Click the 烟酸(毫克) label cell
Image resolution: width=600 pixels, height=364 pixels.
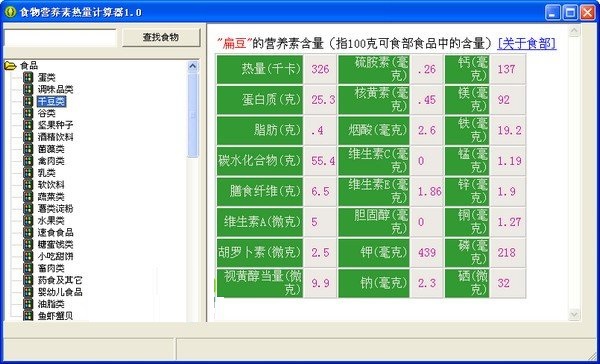tap(374, 131)
